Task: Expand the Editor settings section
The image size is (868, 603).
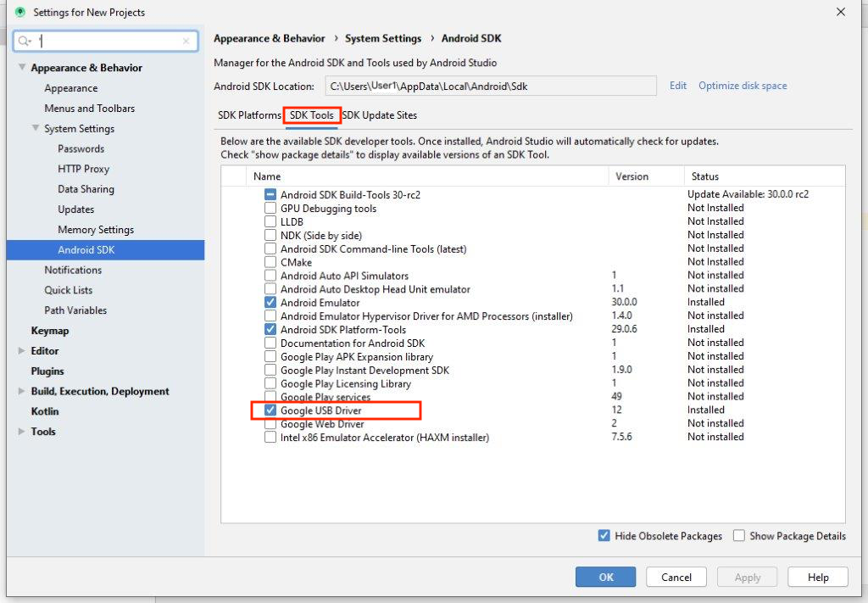Action: 22,351
